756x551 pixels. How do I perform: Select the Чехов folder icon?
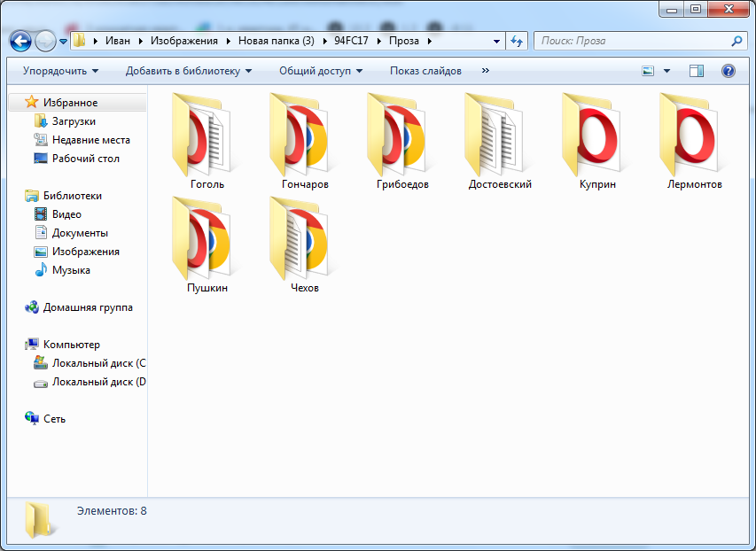[300, 238]
